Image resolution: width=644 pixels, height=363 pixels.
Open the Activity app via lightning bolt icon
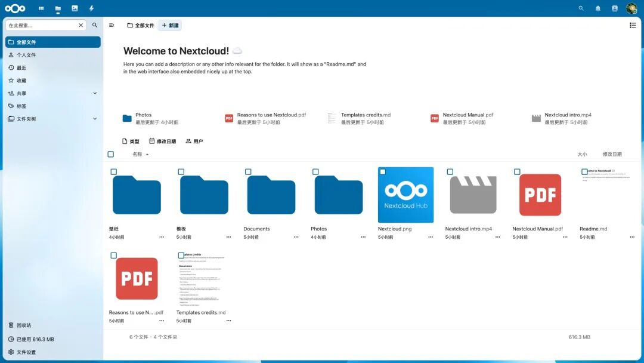tap(91, 8)
